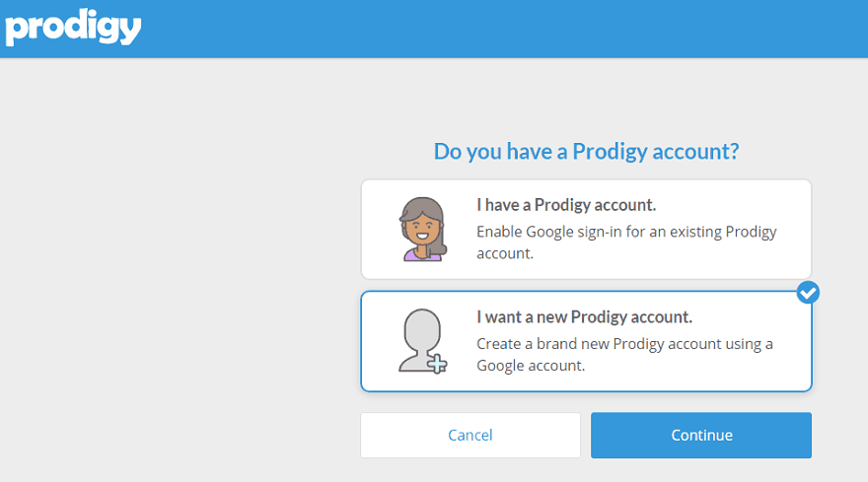Click the word "Continue" on the blue button
This screenshot has width=868, height=482.
click(701, 436)
